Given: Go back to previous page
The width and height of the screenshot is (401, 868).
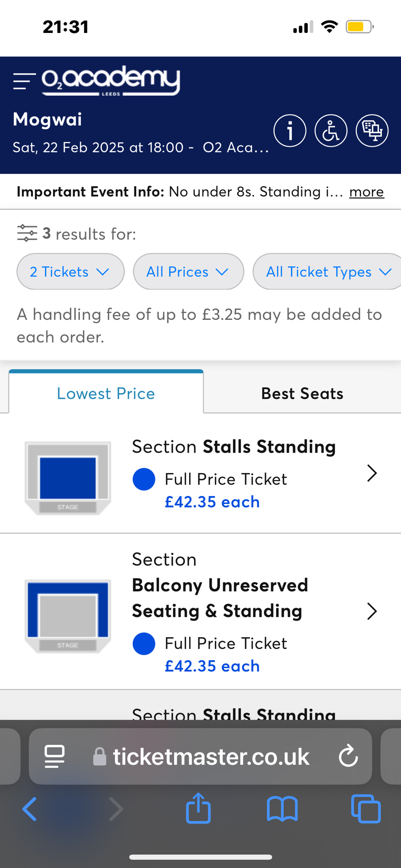Looking at the screenshot, I should click(x=30, y=809).
